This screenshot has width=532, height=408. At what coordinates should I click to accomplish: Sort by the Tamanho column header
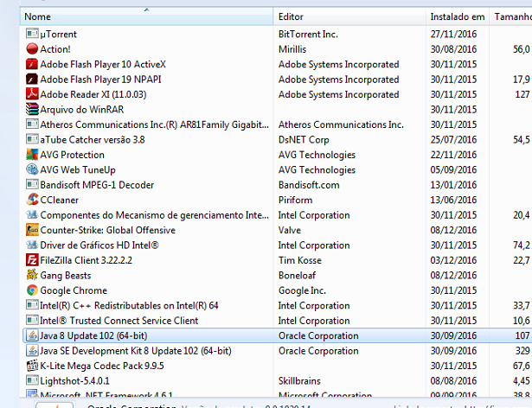tap(511, 16)
